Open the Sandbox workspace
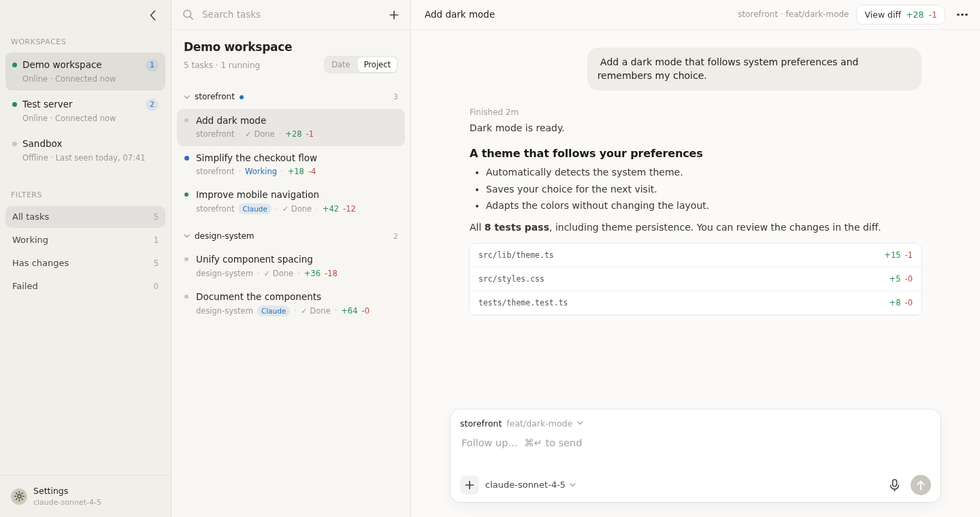 point(86,150)
